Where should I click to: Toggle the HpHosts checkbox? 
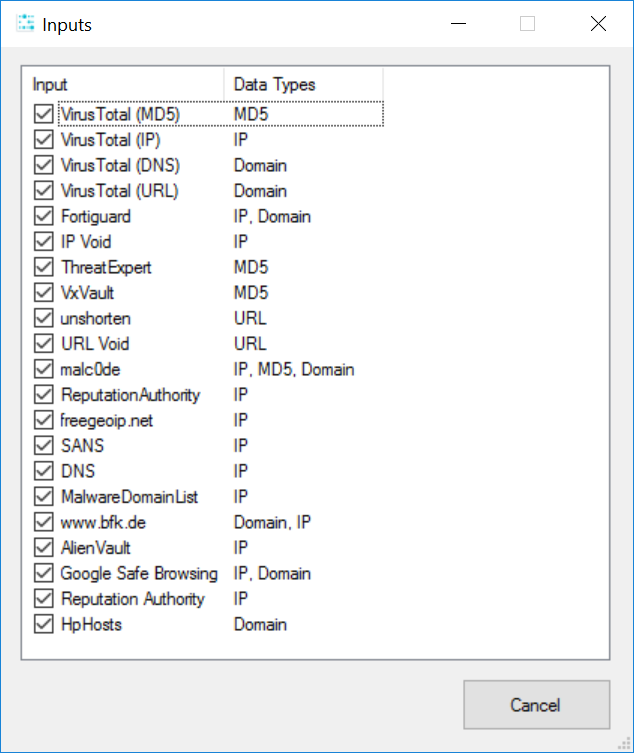click(44, 624)
